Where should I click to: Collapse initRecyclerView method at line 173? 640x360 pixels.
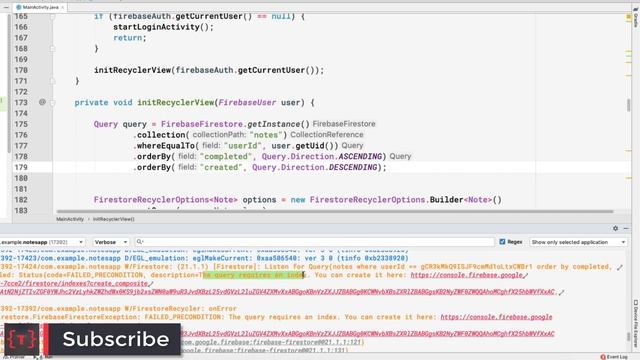(x=52, y=102)
